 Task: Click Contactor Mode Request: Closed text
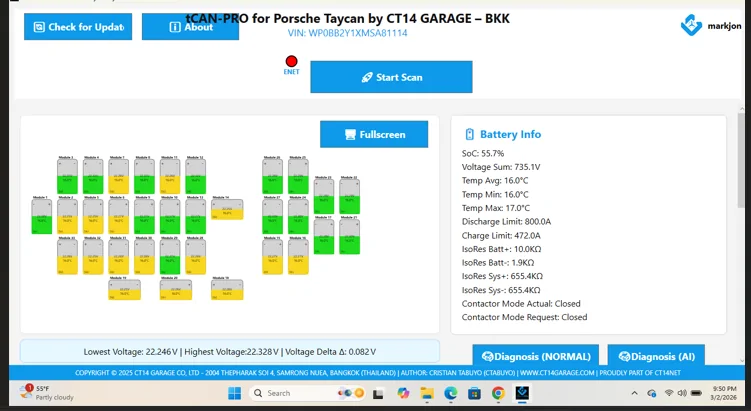click(x=524, y=317)
